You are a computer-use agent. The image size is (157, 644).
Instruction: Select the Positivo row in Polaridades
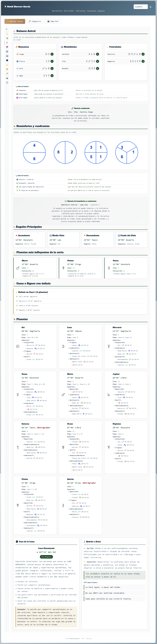(x=126, y=54)
